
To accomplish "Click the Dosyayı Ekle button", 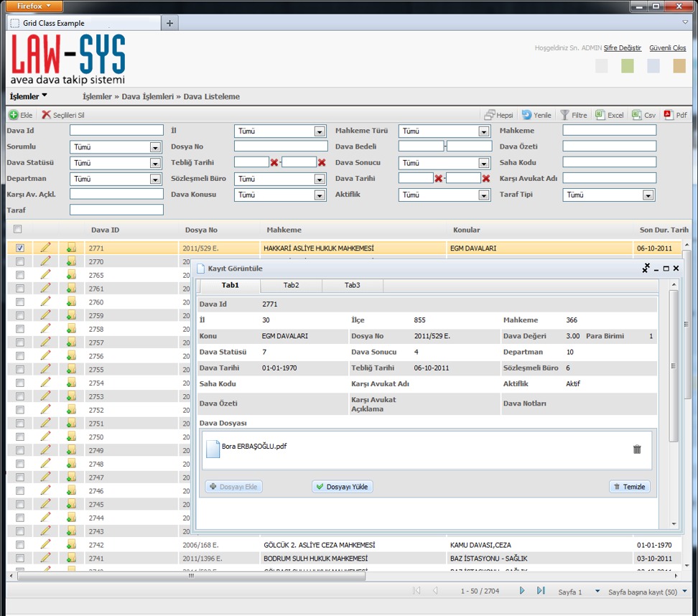I will coord(233,487).
